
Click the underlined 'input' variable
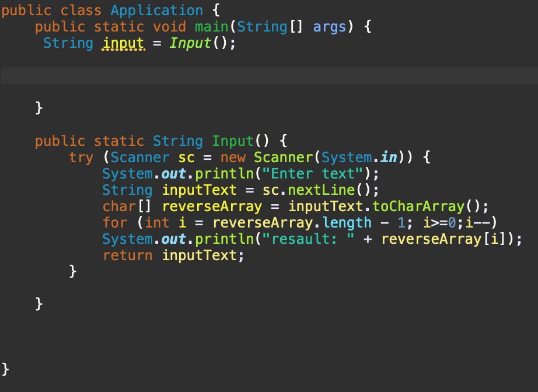click(124, 44)
